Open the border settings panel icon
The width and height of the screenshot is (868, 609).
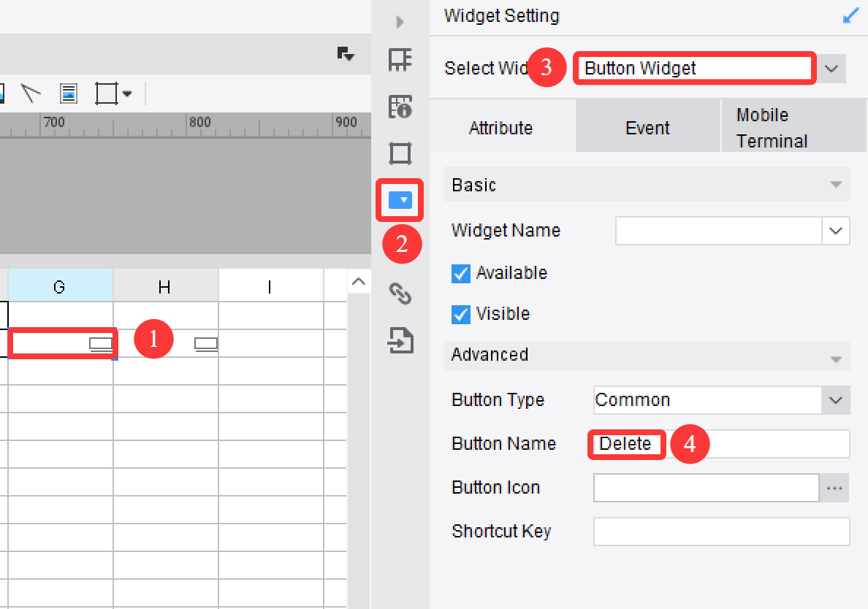click(400, 153)
